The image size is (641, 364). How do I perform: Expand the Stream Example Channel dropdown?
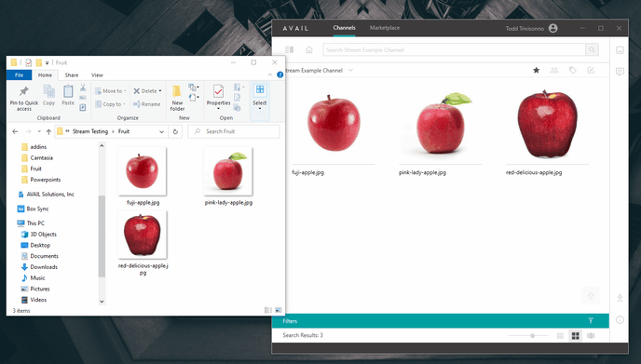tap(350, 70)
